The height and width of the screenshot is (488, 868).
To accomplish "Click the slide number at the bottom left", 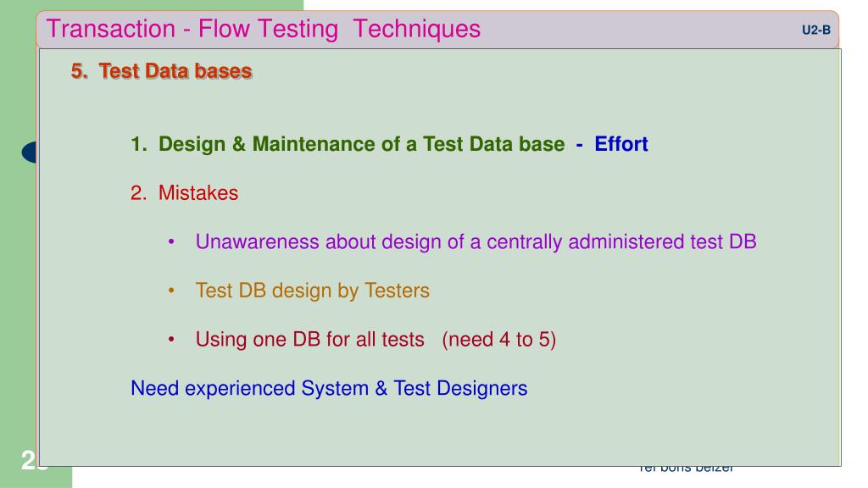I will coord(30,461).
